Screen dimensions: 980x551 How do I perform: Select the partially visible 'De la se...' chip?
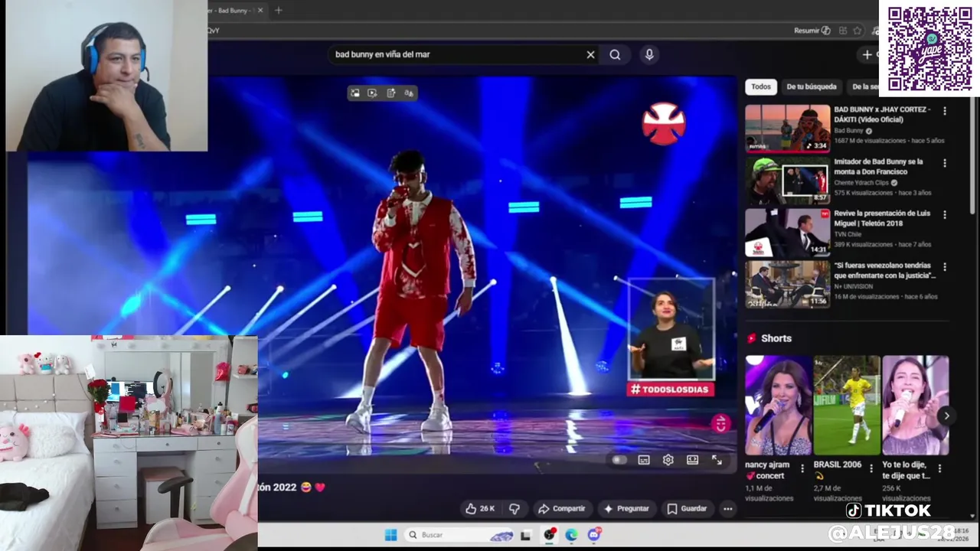(x=864, y=86)
